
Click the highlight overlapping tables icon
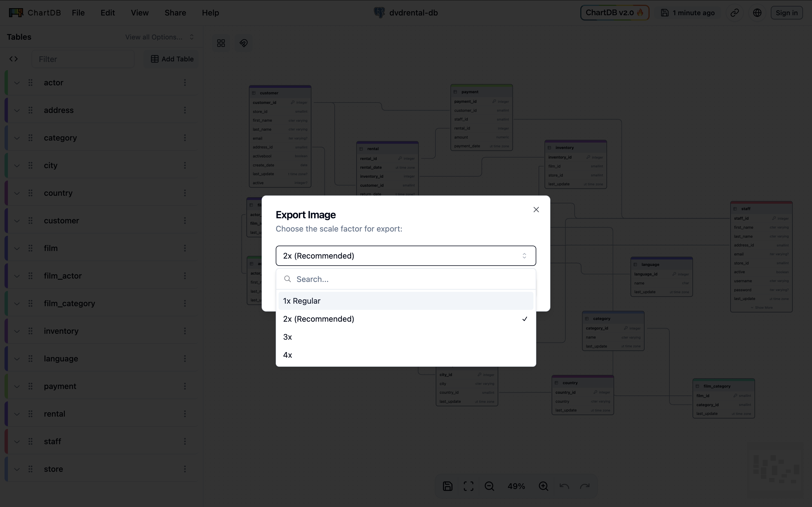point(244,43)
